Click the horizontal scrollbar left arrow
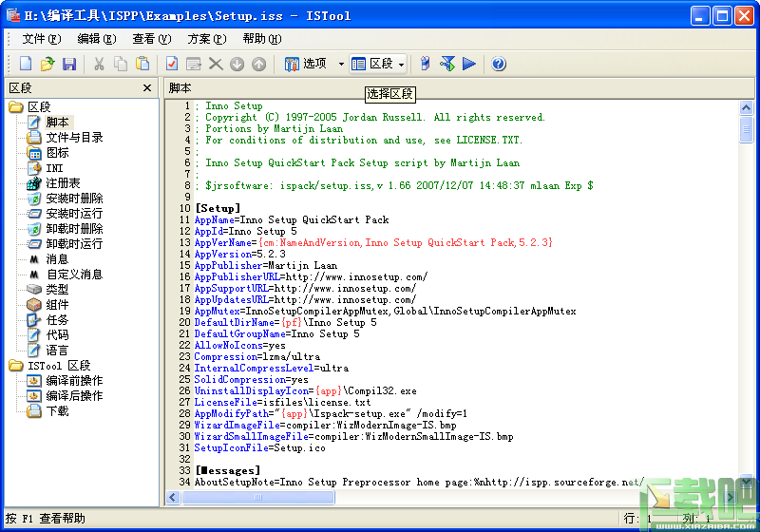This screenshot has width=760, height=532. pos(173,497)
